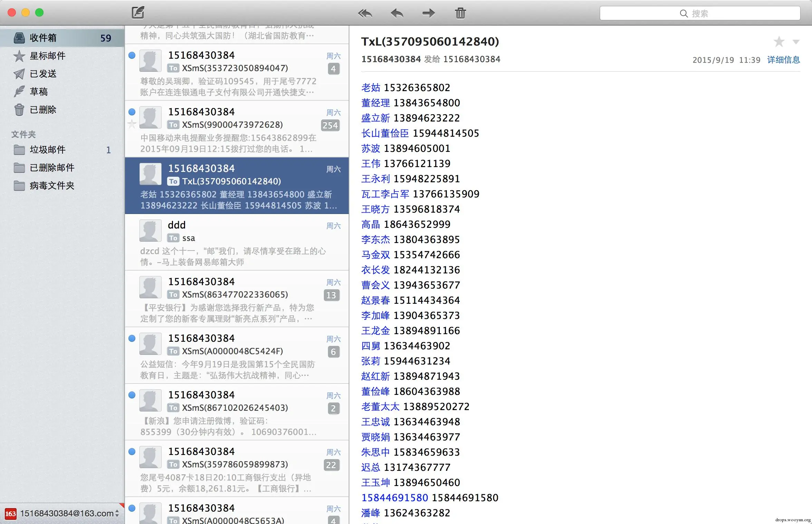812x524 pixels.
Task: Toggle unread dot on XSmS(353723050894047) message
Action: [132, 55]
